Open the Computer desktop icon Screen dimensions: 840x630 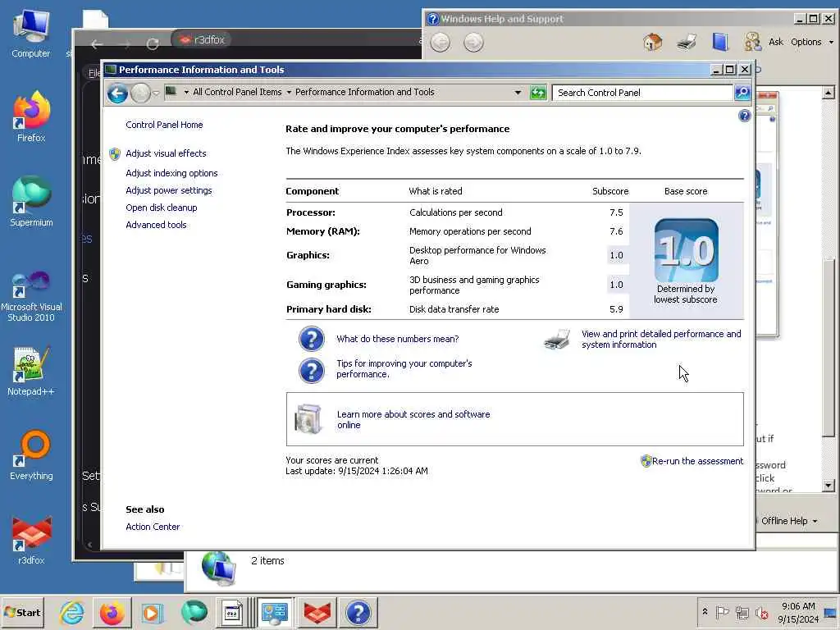(x=31, y=33)
